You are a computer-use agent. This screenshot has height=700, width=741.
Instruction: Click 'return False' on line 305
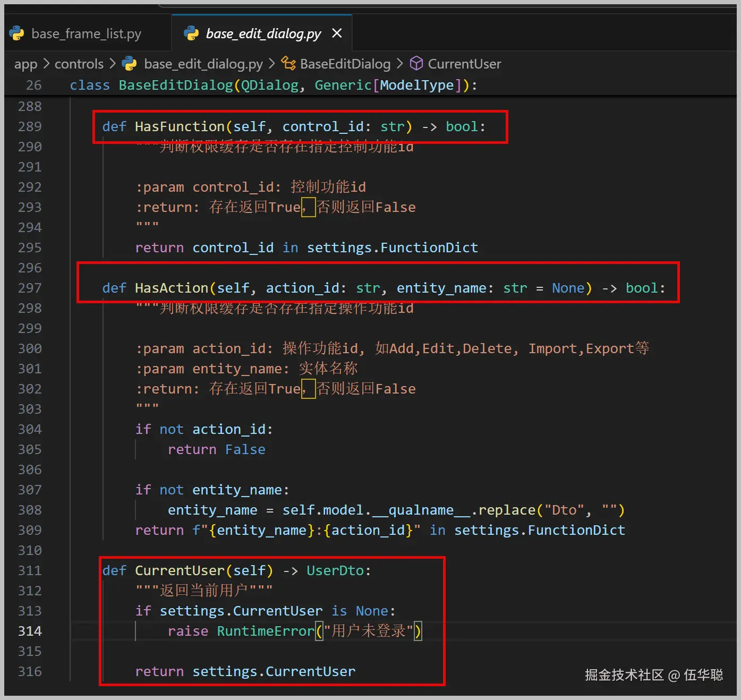point(217,449)
